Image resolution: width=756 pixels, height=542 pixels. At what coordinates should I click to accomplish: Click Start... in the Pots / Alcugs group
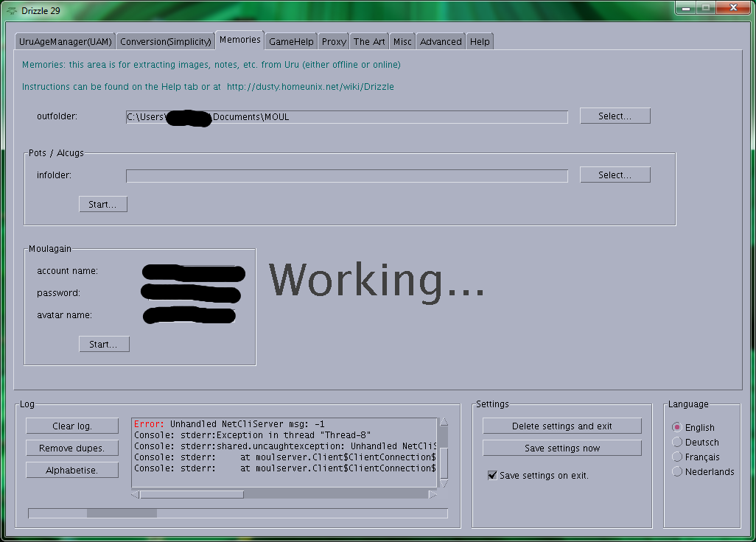[x=102, y=204]
